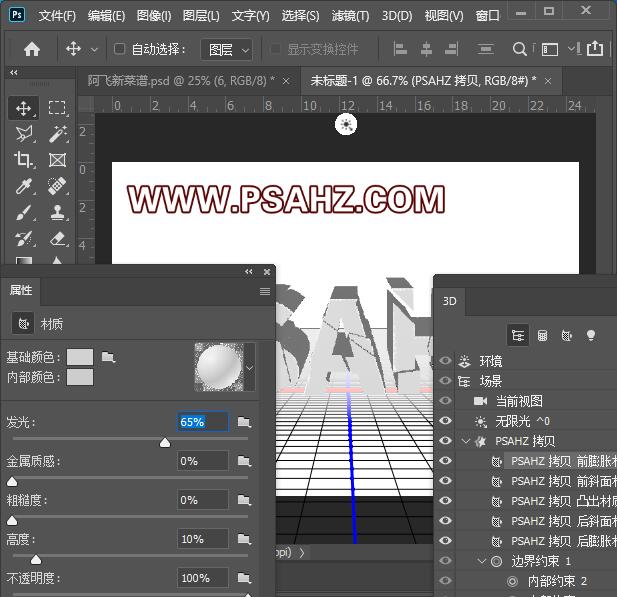Viewport: 617px width, 597px height.
Task: Align right edges icon
Action: (451, 50)
